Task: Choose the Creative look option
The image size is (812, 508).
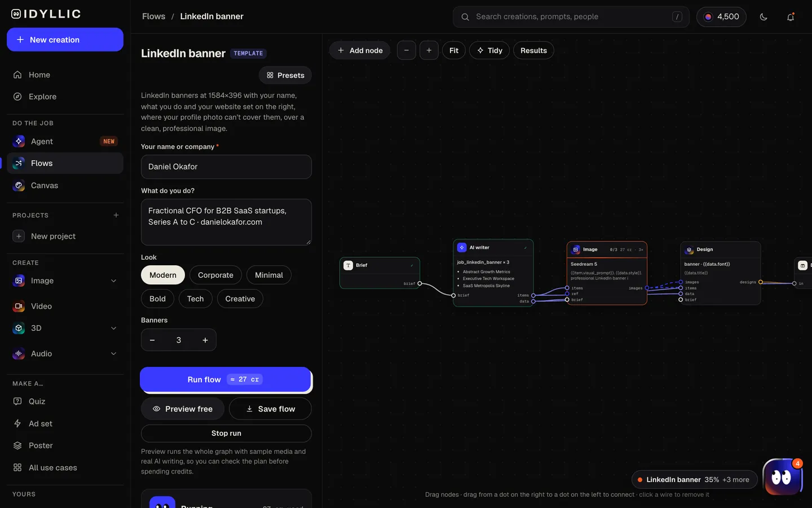Action: point(240,299)
